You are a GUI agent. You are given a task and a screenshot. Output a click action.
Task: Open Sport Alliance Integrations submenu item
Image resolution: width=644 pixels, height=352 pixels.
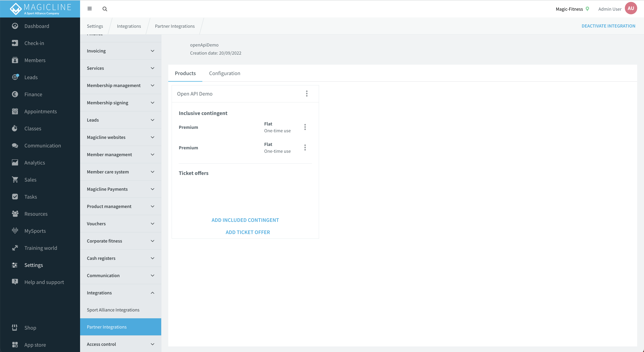[x=113, y=310]
